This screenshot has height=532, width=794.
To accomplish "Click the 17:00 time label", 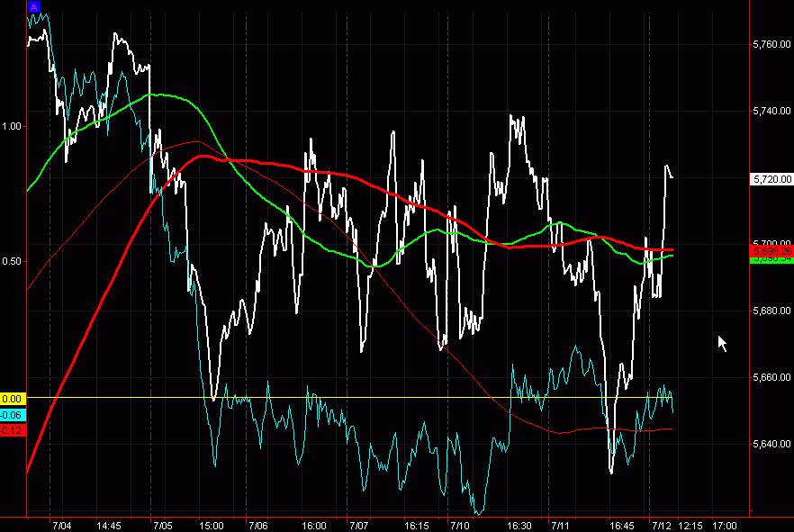I will coord(724,526).
